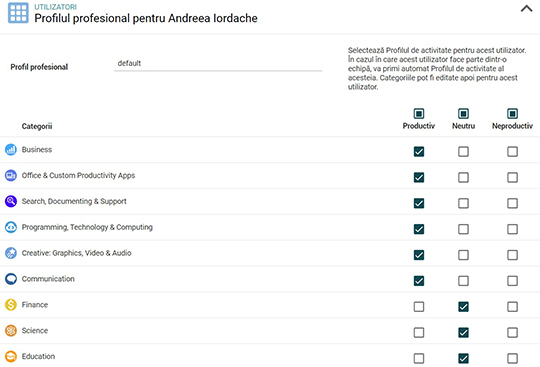Click the Finance label
The height and width of the screenshot is (367, 540).
(x=35, y=305)
